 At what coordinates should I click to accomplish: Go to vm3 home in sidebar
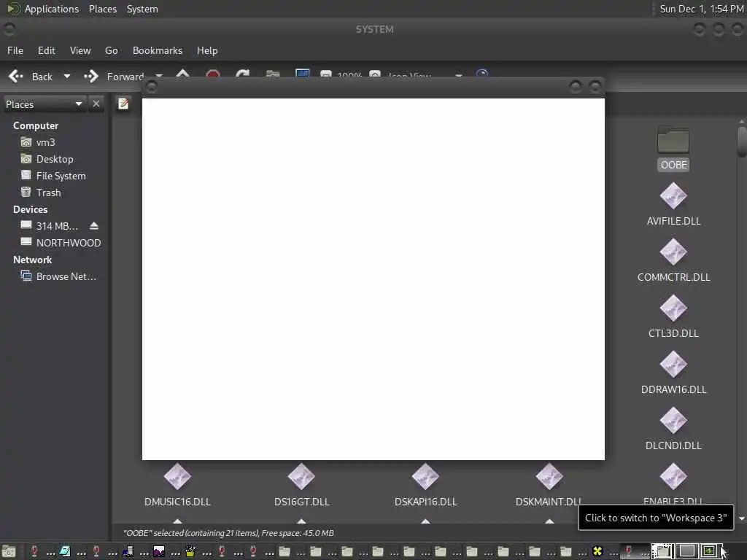coord(38,142)
